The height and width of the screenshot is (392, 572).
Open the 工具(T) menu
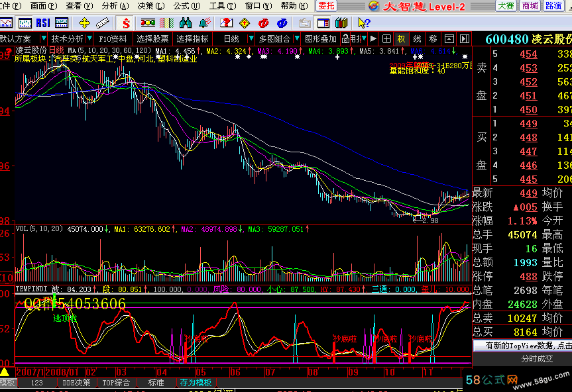[223, 6]
